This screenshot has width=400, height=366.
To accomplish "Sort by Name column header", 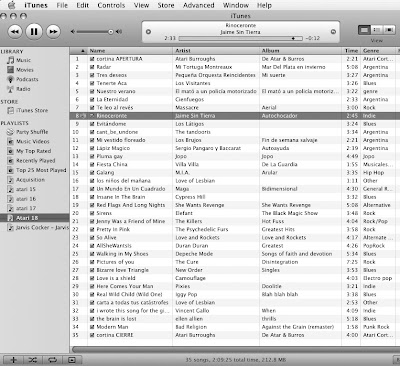I will click(x=130, y=51).
